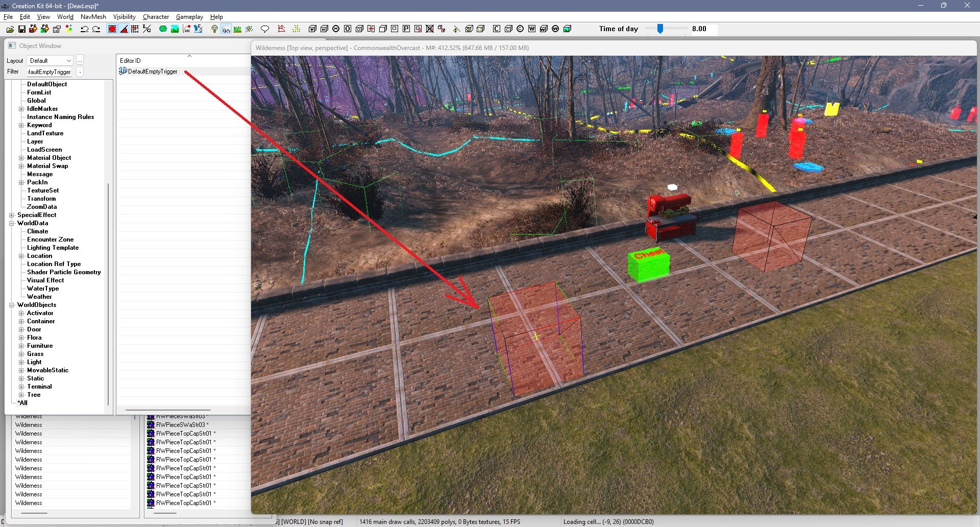The width and height of the screenshot is (980, 527).
Task: Click the square O toolbar icon
Action: pos(348,29)
